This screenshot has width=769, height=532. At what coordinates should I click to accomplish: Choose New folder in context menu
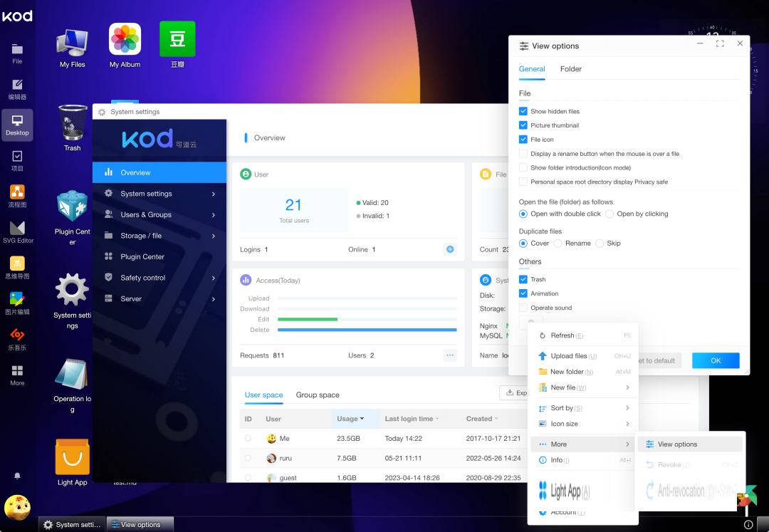(x=583, y=372)
